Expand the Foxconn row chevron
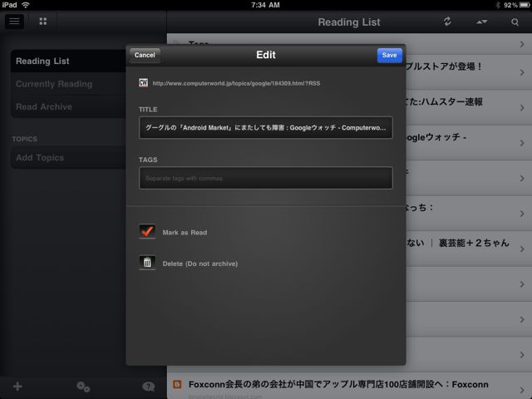 coord(522,390)
